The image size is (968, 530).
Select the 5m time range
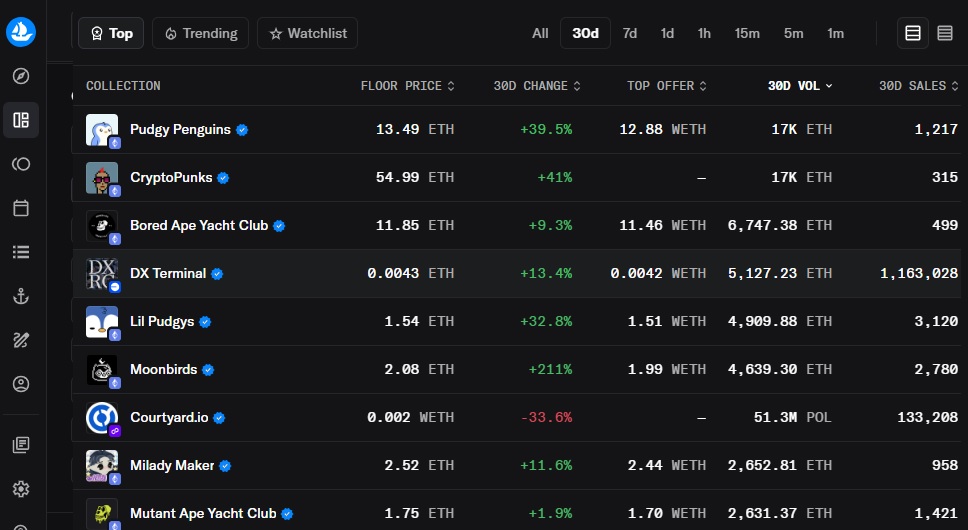[x=794, y=33]
